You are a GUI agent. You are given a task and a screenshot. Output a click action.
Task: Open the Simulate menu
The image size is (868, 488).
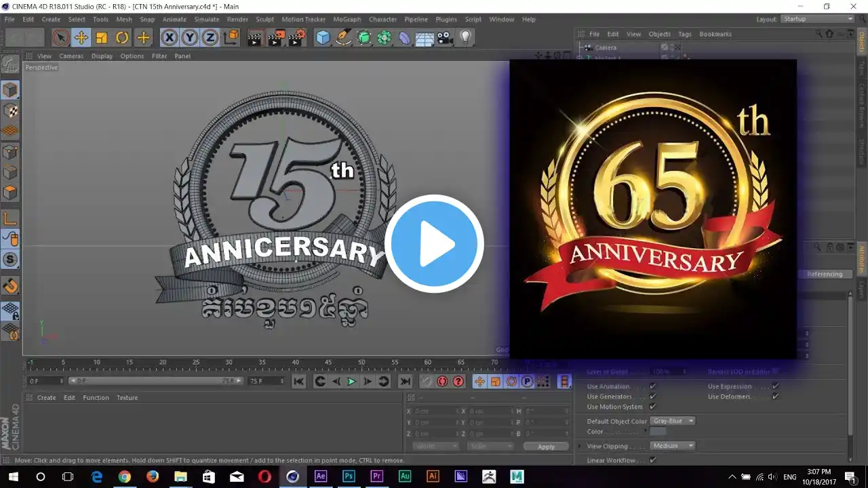point(207,20)
